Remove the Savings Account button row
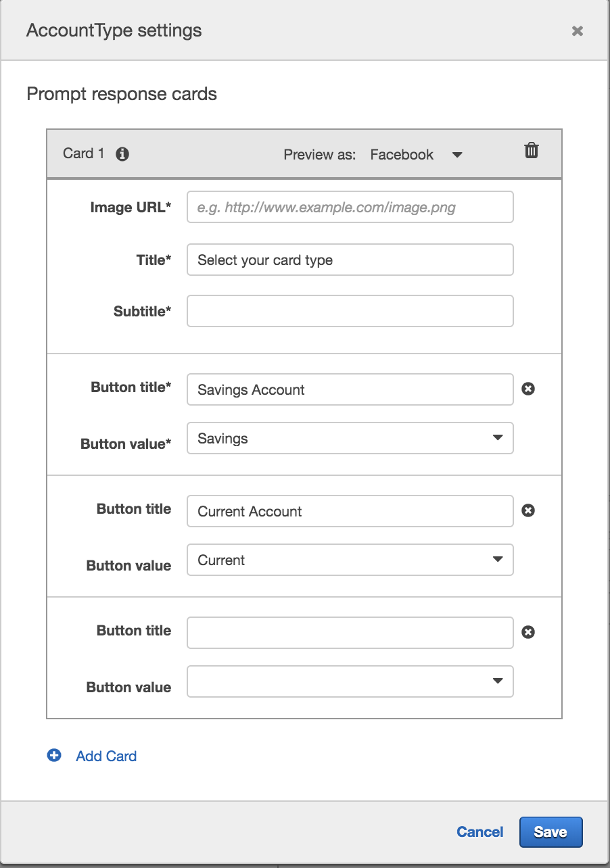Viewport: 610px width, 868px height. pyautogui.click(x=528, y=389)
